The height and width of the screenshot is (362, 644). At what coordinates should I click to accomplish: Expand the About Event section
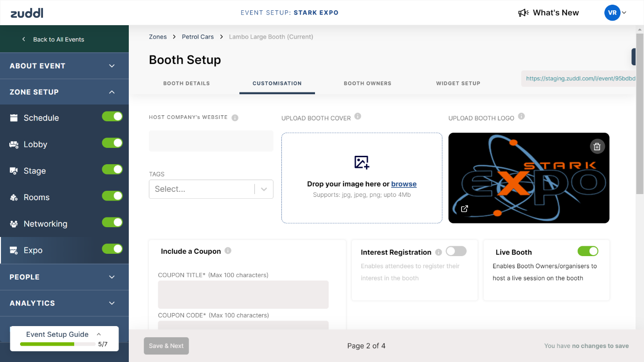tap(64, 66)
